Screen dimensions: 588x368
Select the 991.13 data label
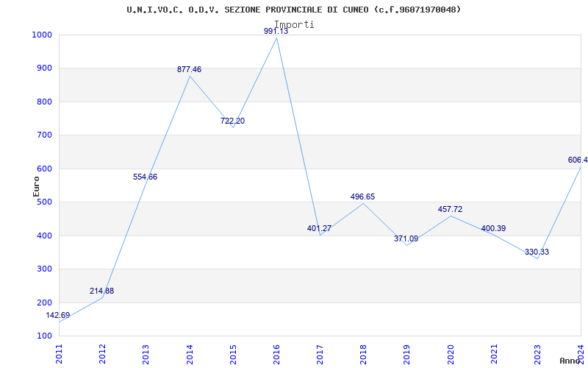(x=276, y=31)
